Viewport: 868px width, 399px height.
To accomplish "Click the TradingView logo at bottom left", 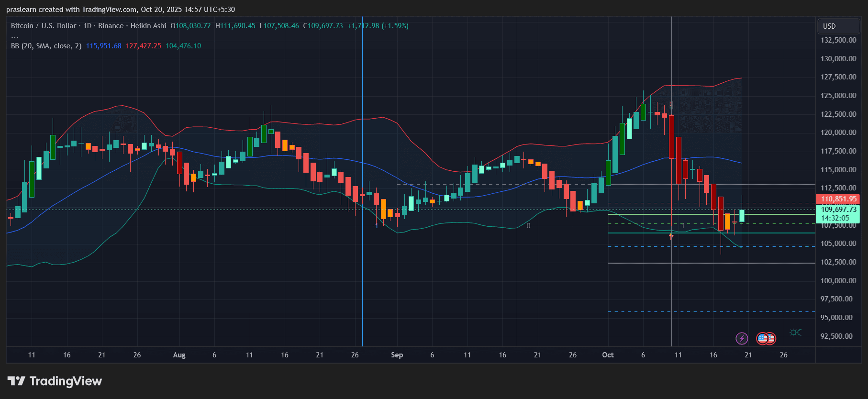I will (x=55, y=381).
